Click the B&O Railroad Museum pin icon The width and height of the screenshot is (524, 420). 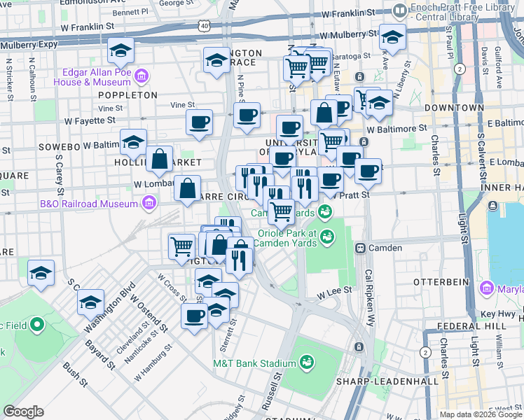point(149,204)
